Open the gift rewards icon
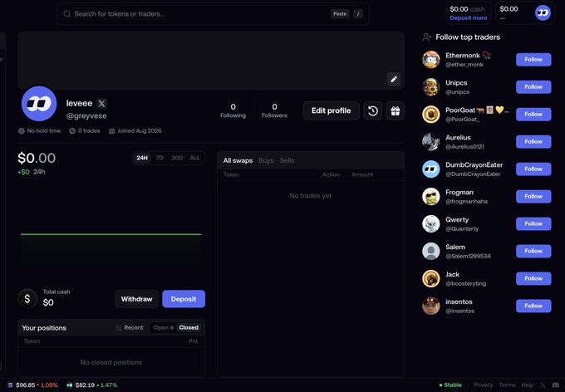This screenshot has height=392, width=565. tap(395, 110)
